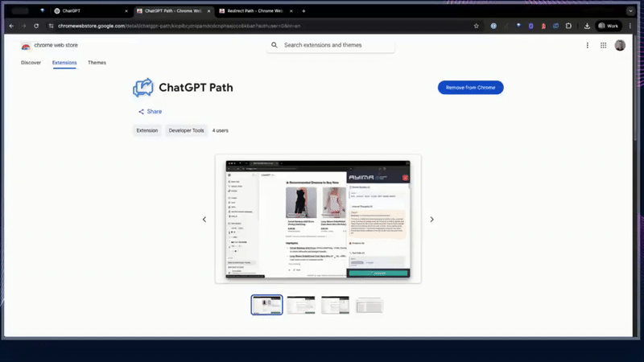The width and height of the screenshot is (644, 362).
Task: Open the Work profile button
Action: 609,26
